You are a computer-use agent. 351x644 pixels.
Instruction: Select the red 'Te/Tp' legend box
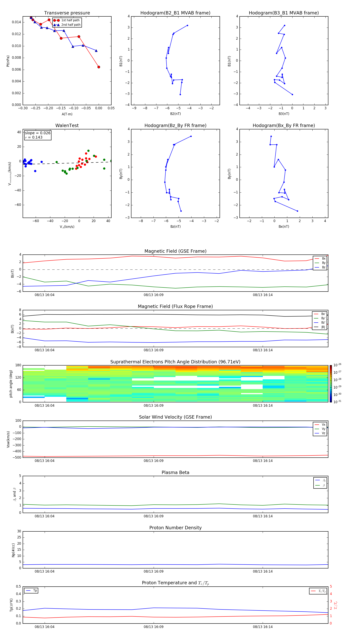click(x=318, y=591)
